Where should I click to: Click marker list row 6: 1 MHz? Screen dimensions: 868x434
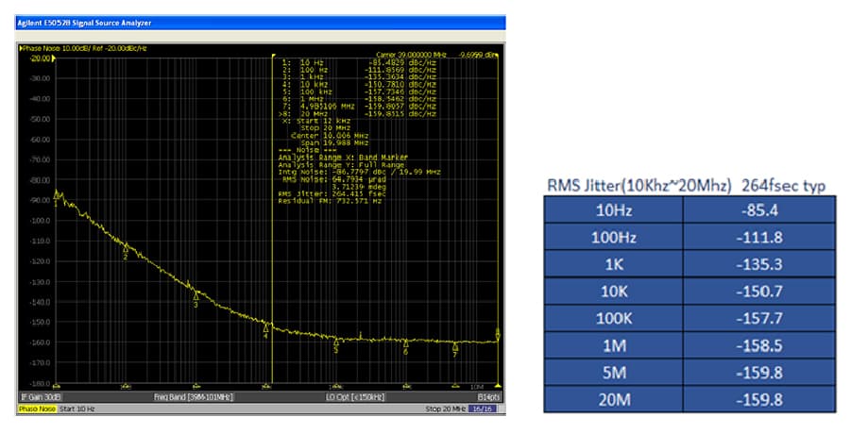[x=359, y=99]
